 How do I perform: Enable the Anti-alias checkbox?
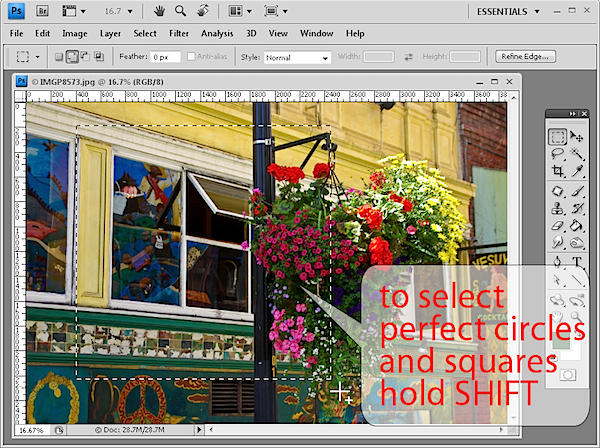point(191,57)
